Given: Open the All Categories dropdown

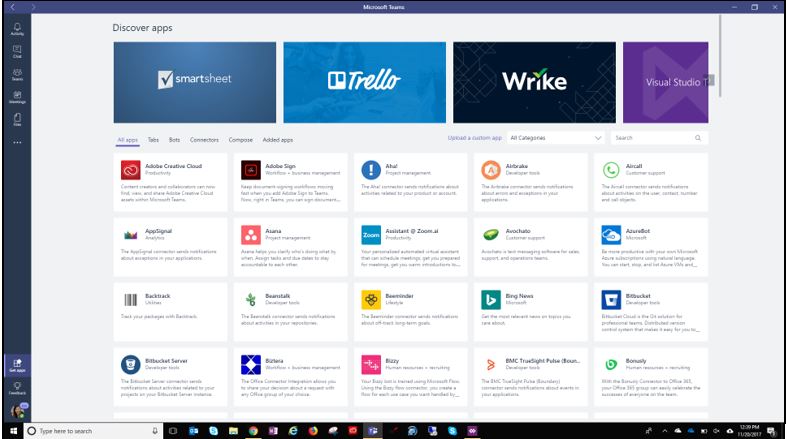Looking at the screenshot, I should click(x=556, y=138).
